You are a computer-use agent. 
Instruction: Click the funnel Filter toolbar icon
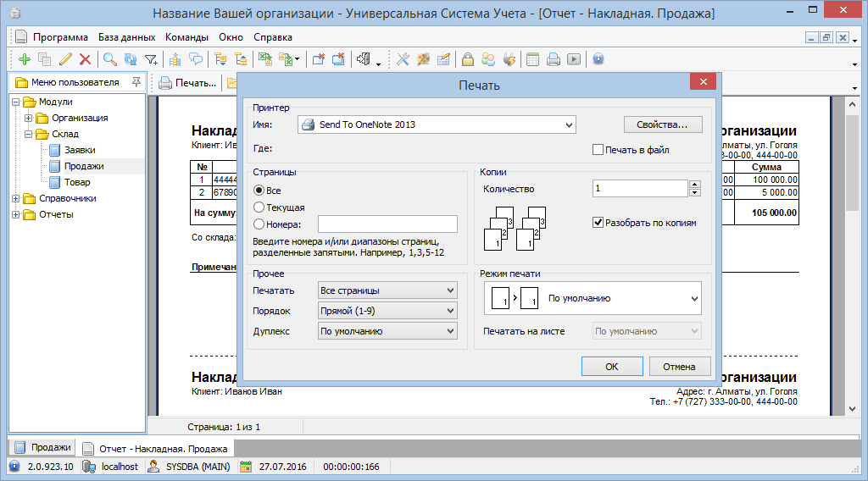151,59
